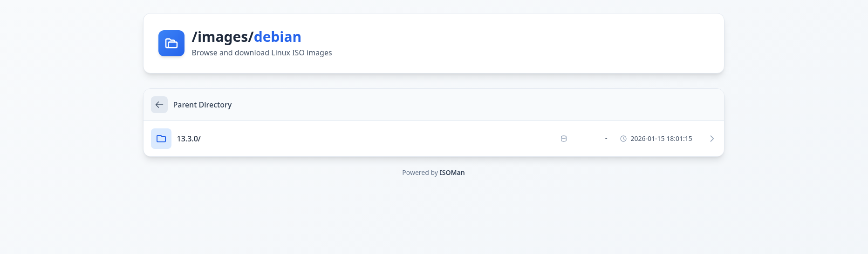Click the blue folder logo in header
The width and height of the screenshot is (868, 254).
click(171, 43)
